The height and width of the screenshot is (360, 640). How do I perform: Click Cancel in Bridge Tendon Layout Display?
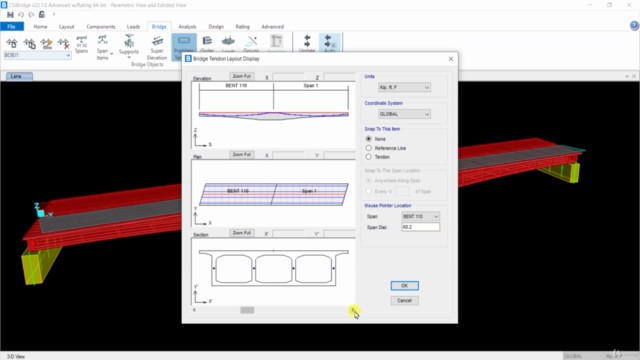pyautogui.click(x=404, y=301)
